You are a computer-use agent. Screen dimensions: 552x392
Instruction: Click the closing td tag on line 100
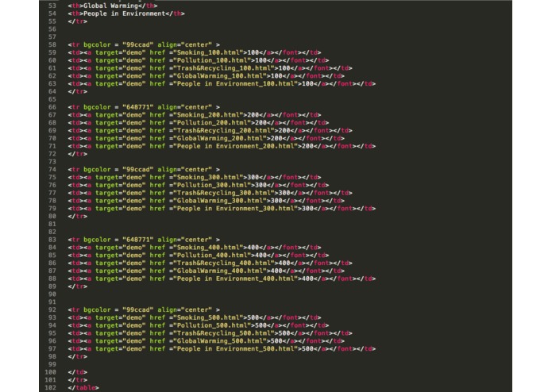(78, 372)
